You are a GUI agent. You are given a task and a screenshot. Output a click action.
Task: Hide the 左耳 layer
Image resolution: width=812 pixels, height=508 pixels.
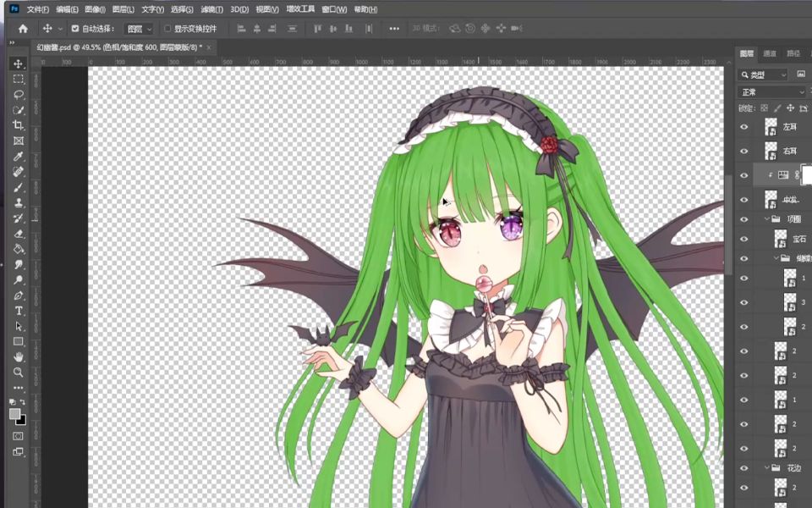tap(744, 126)
